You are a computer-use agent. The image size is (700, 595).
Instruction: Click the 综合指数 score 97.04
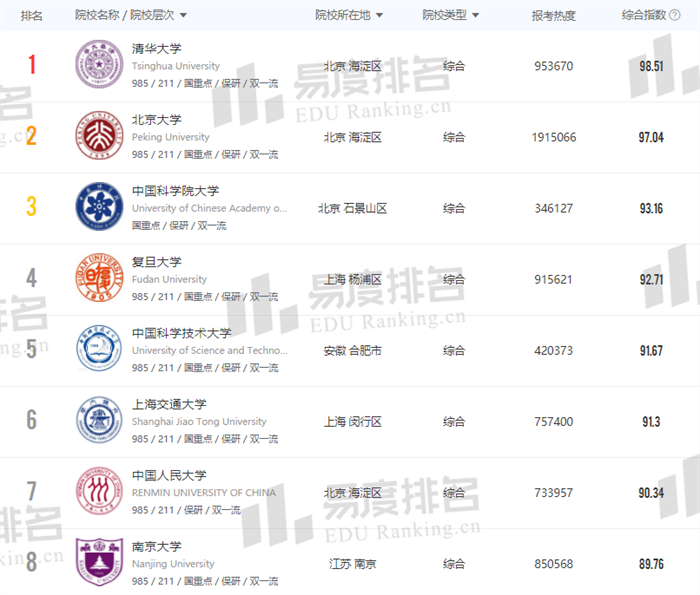coord(651,137)
